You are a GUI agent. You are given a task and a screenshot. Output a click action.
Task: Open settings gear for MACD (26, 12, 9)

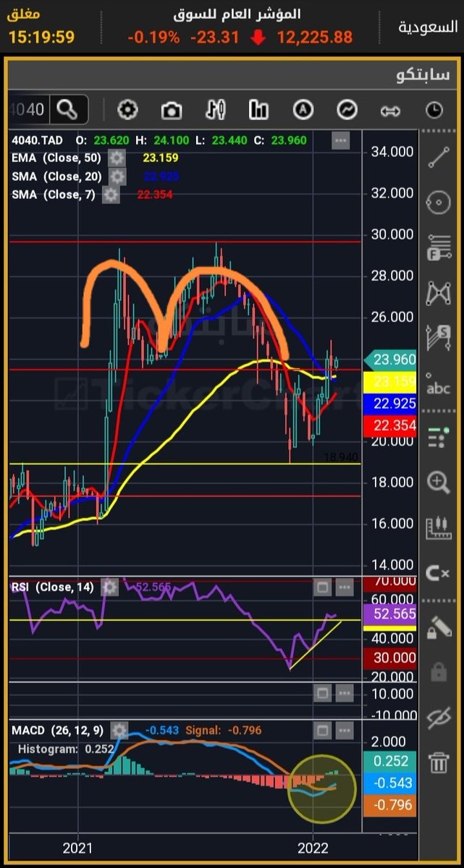[119, 730]
